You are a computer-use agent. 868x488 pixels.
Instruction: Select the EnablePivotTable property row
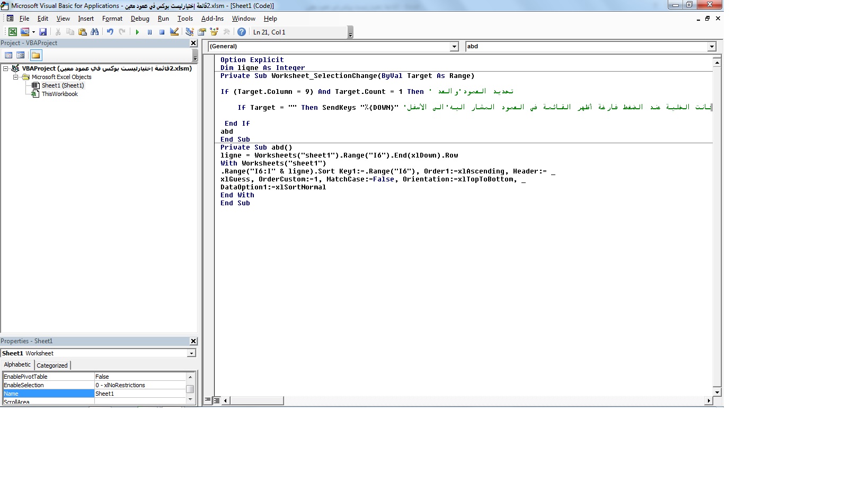point(94,377)
